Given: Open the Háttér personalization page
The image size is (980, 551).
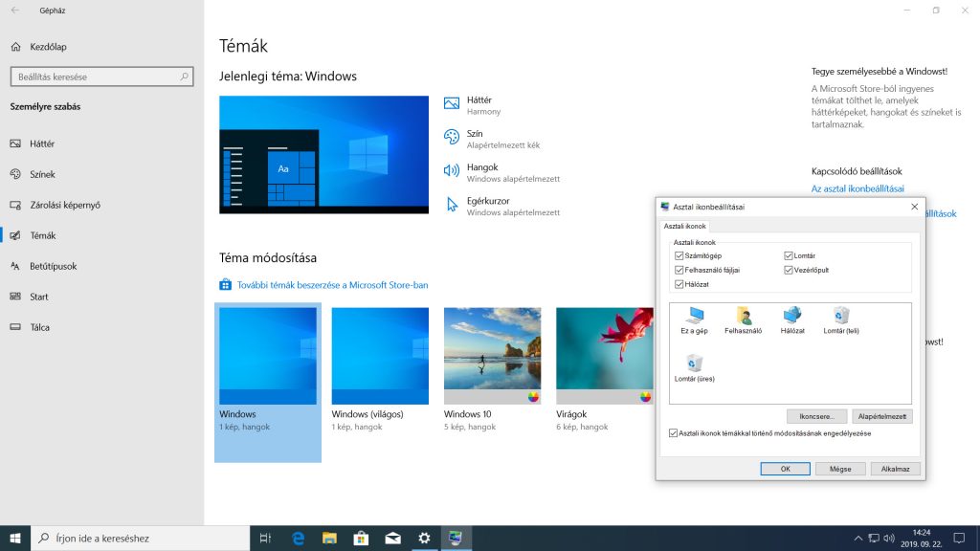Looking at the screenshot, I should click(x=101, y=143).
